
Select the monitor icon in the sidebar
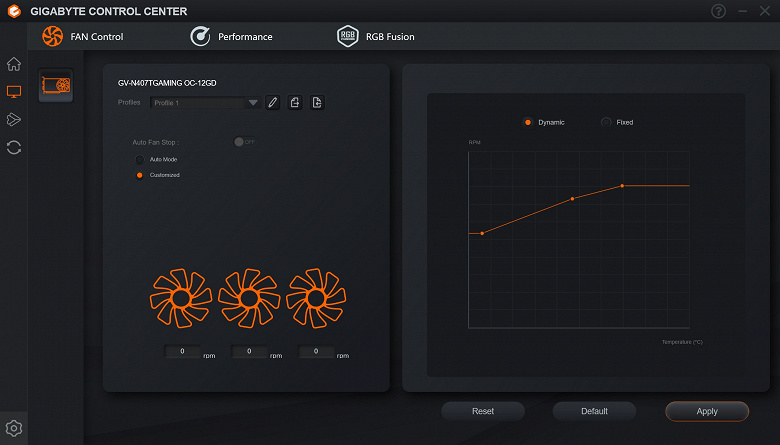(14, 91)
